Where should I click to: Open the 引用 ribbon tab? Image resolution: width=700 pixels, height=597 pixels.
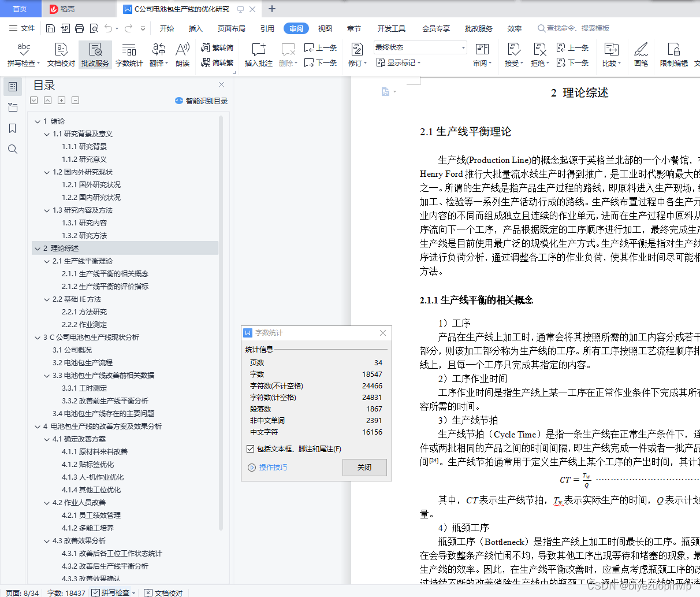tap(267, 28)
